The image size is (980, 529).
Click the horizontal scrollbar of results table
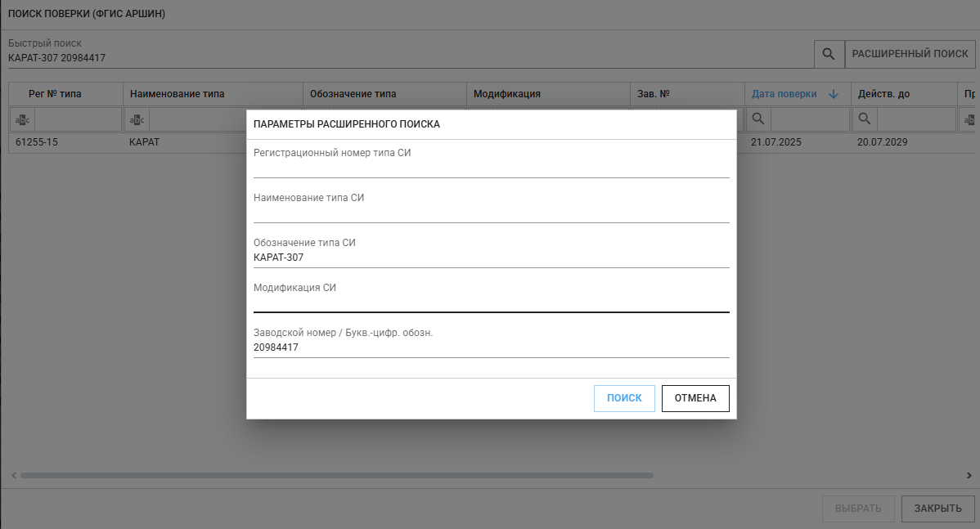[336, 475]
